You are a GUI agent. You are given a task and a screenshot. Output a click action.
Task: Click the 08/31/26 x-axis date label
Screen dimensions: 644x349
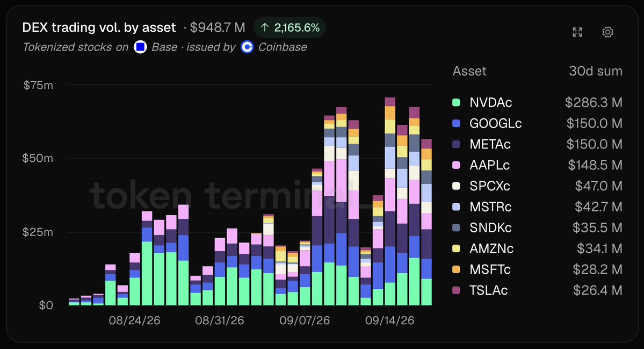pyautogui.click(x=219, y=320)
